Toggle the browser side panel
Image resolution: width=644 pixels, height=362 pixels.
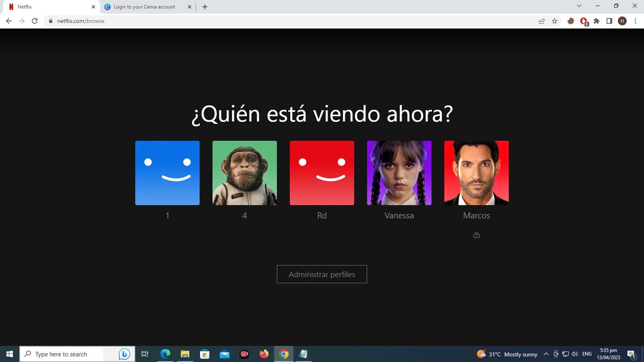609,21
